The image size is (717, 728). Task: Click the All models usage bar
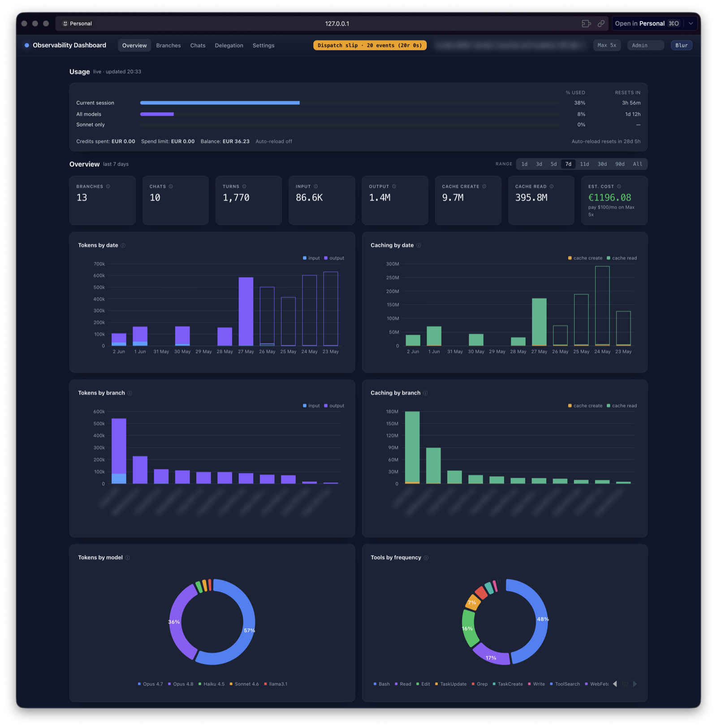[x=350, y=114]
